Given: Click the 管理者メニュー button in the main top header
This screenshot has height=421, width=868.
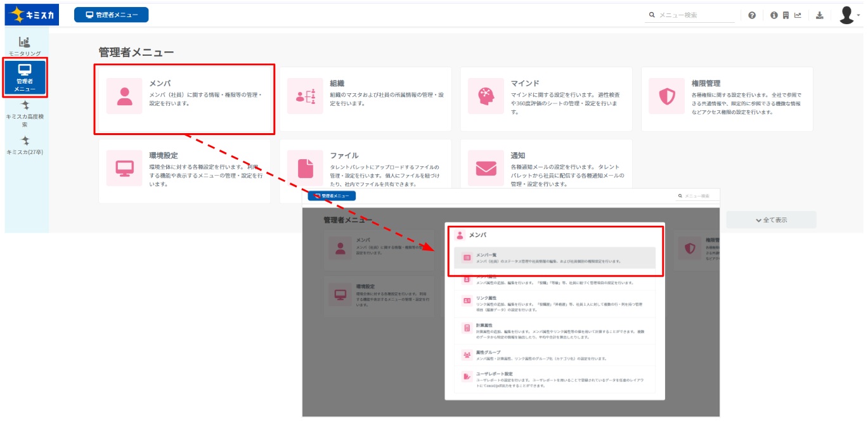Looking at the screenshot, I should (x=112, y=15).
